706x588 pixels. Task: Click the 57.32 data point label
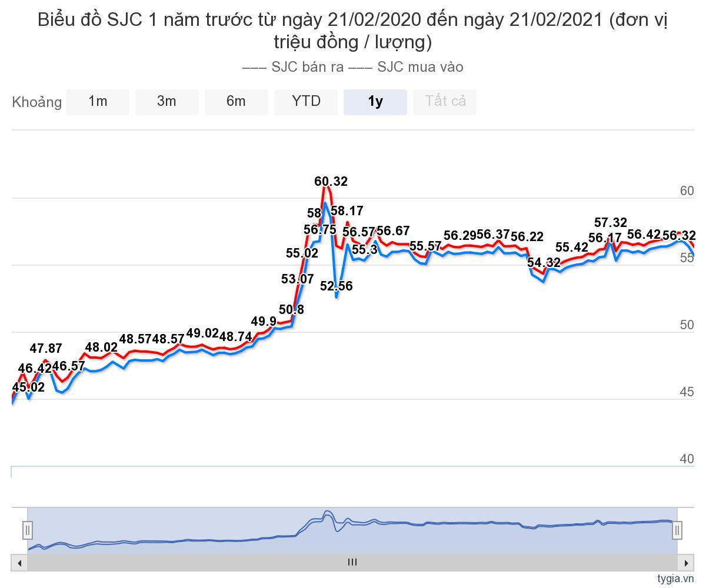click(x=610, y=223)
